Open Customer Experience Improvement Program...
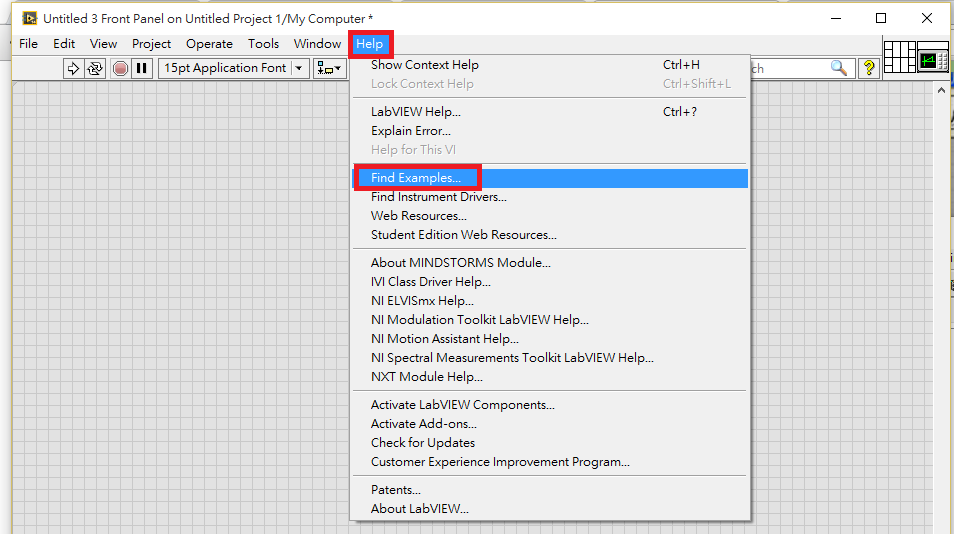Viewport: 954px width, 534px height. tap(550, 462)
